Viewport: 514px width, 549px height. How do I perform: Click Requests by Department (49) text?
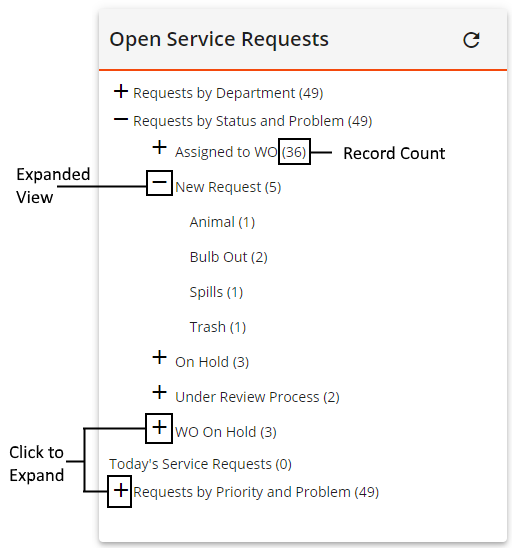click(228, 93)
